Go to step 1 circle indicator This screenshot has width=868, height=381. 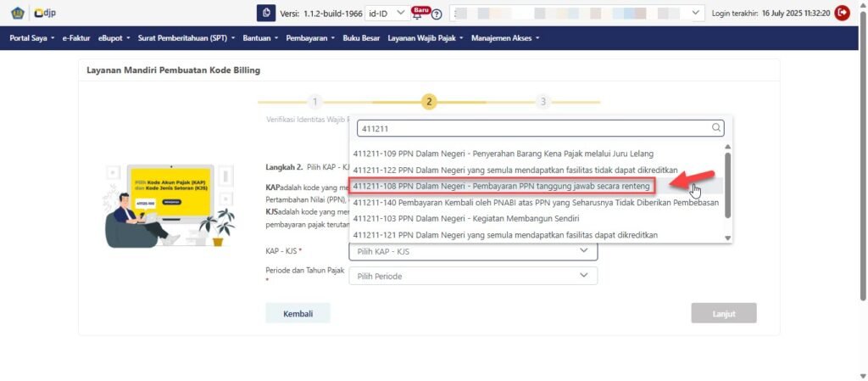pyautogui.click(x=314, y=102)
